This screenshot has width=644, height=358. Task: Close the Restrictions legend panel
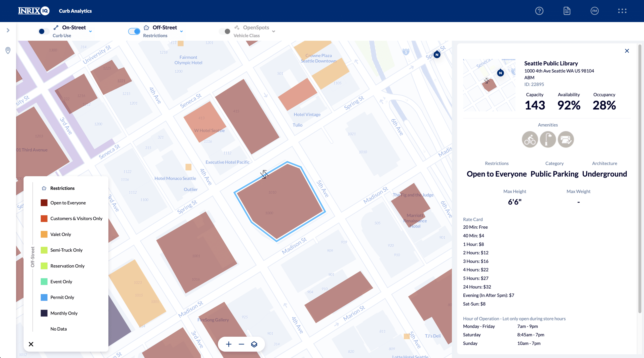[x=31, y=344]
